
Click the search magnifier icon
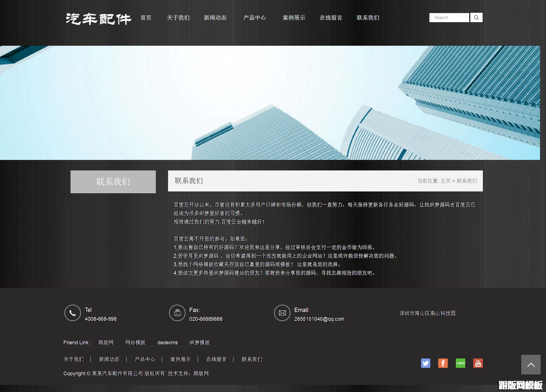[x=476, y=17]
